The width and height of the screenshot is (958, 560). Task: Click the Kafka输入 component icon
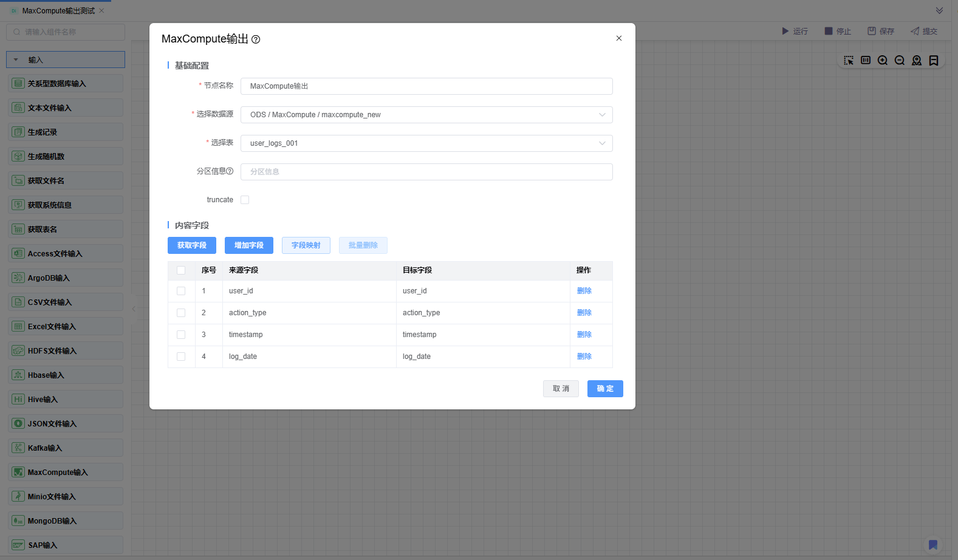pos(18,448)
